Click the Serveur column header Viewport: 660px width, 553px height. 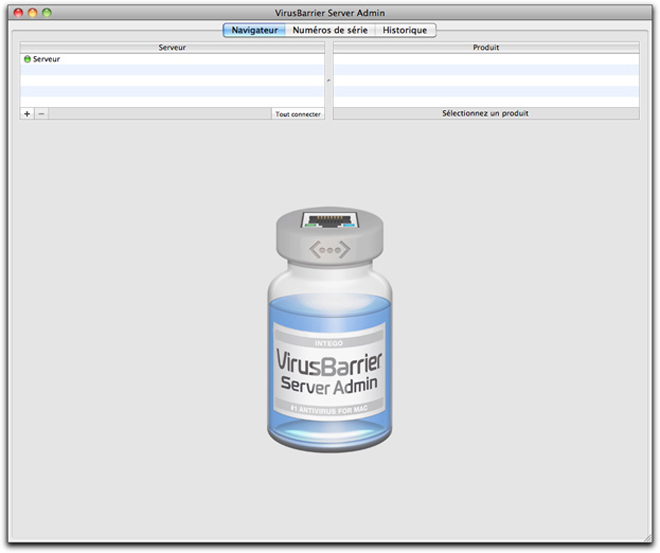[172, 48]
